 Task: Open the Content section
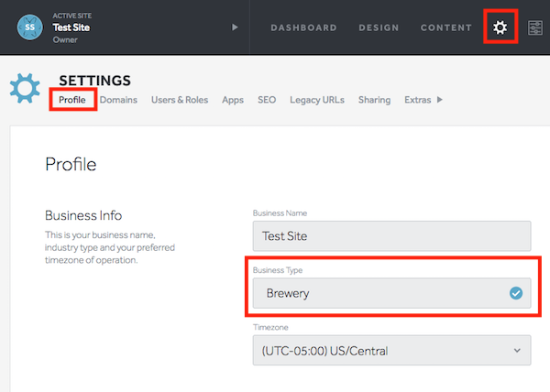[446, 27]
